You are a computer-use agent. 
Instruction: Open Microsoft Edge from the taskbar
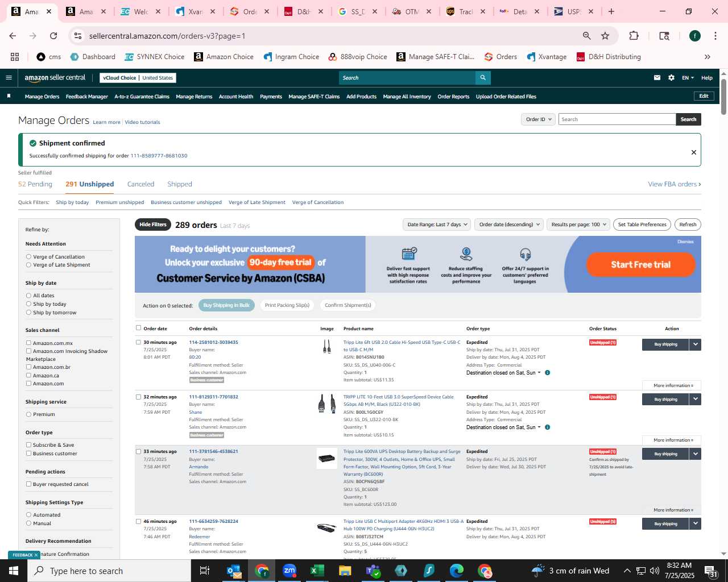[x=457, y=571]
